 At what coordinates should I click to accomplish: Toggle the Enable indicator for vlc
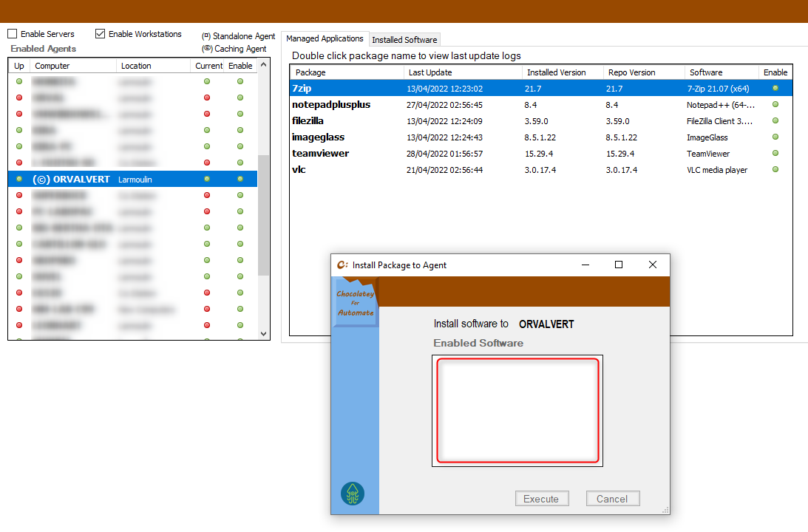775,169
